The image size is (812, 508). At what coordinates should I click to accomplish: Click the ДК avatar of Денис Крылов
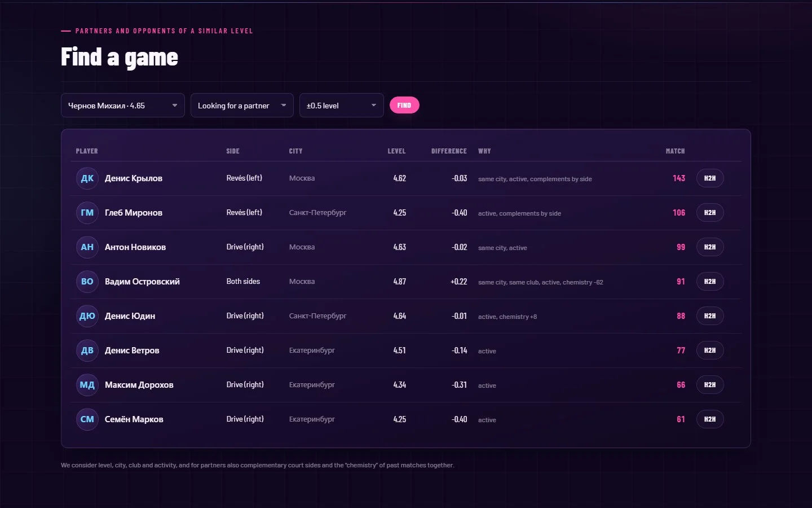[87, 178]
